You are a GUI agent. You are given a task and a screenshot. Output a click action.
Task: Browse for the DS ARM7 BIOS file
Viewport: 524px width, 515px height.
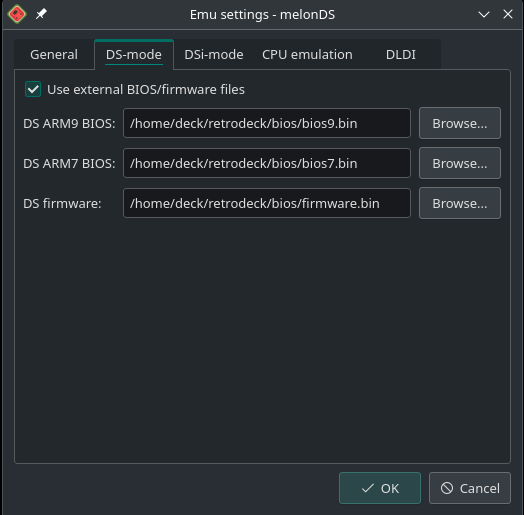coord(460,163)
